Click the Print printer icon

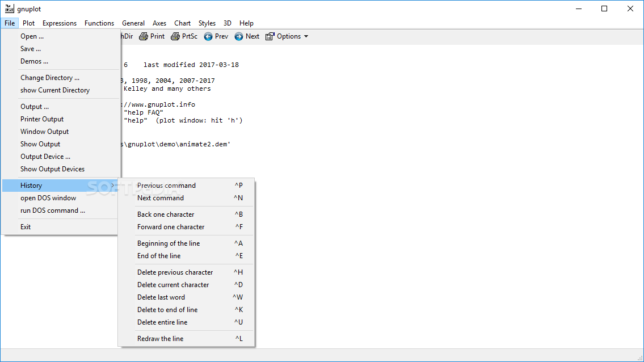pos(144,36)
